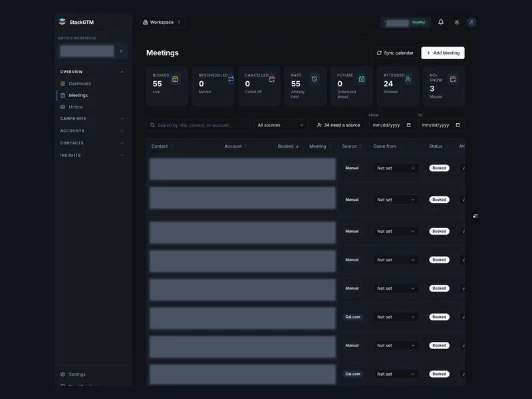
Task: Click the Came from column header
Action: point(384,146)
